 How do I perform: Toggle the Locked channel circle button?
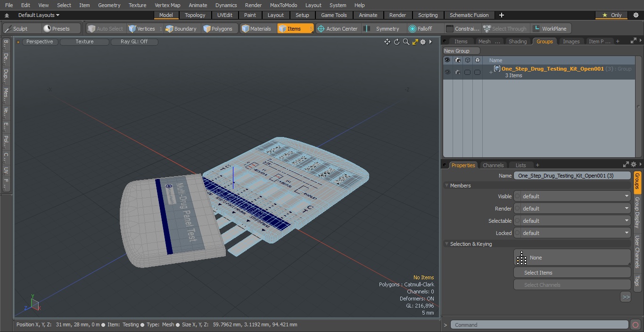pos(517,233)
